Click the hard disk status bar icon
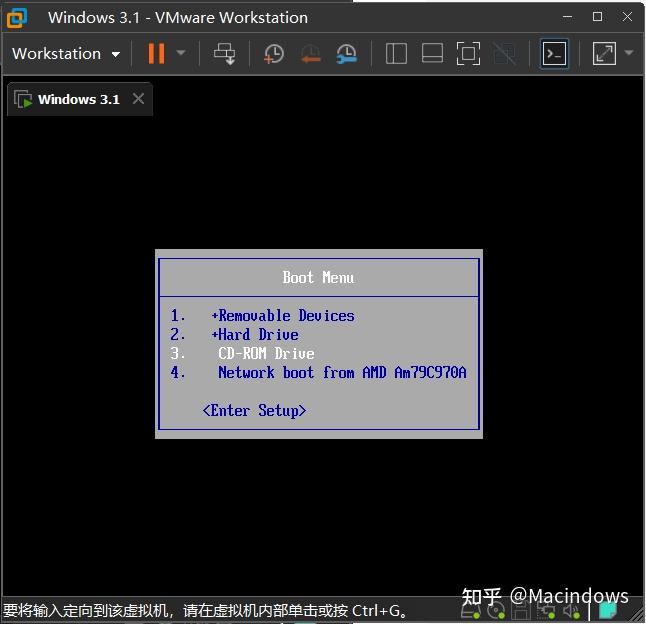The height and width of the screenshot is (624, 646). (470, 611)
